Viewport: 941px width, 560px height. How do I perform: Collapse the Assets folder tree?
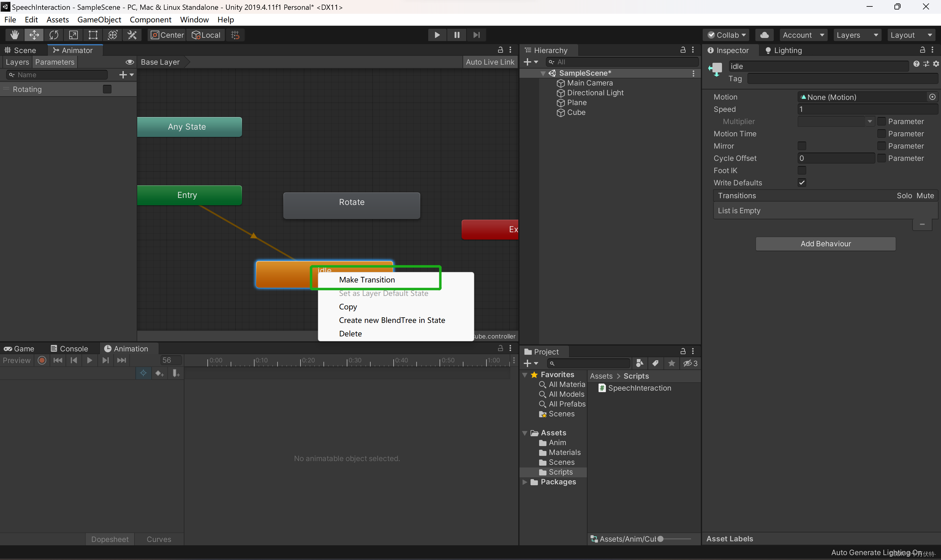click(524, 433)
